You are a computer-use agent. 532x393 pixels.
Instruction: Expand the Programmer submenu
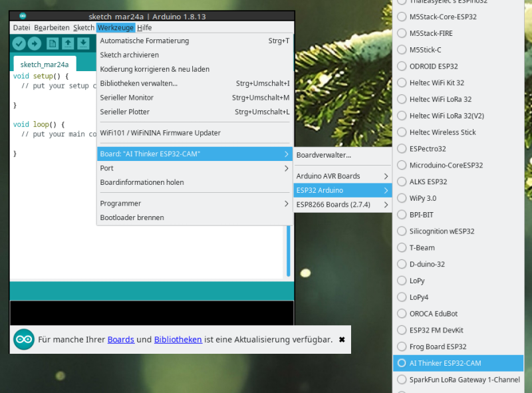point(194,203)
